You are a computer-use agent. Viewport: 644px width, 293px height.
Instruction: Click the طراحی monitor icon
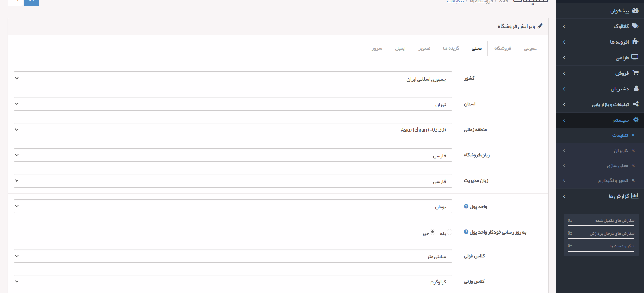[635, 57]
